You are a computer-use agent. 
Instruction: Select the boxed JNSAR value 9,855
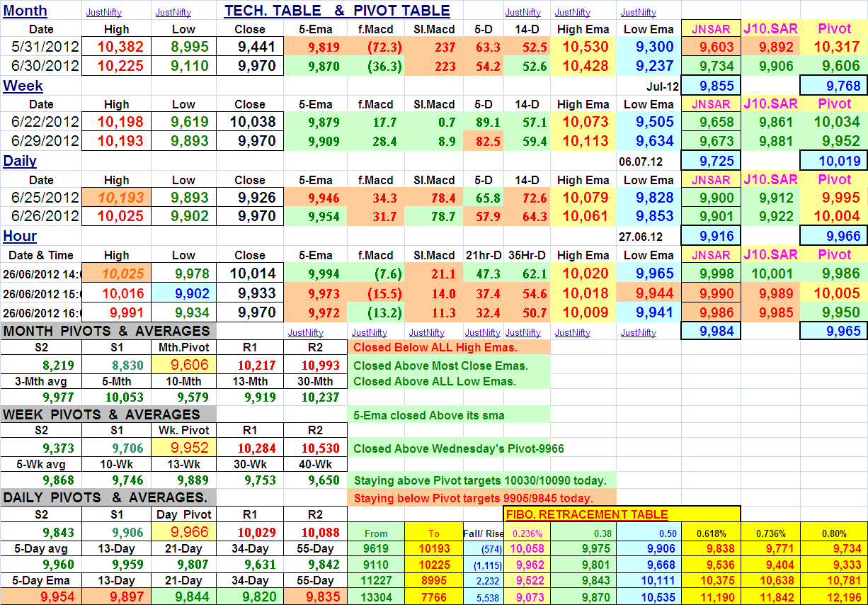(711, 86)
